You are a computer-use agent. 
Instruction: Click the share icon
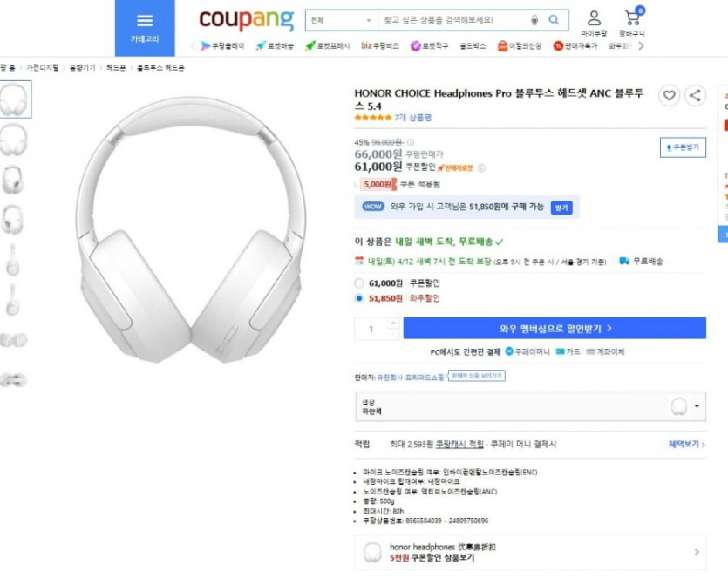[695, 96]
